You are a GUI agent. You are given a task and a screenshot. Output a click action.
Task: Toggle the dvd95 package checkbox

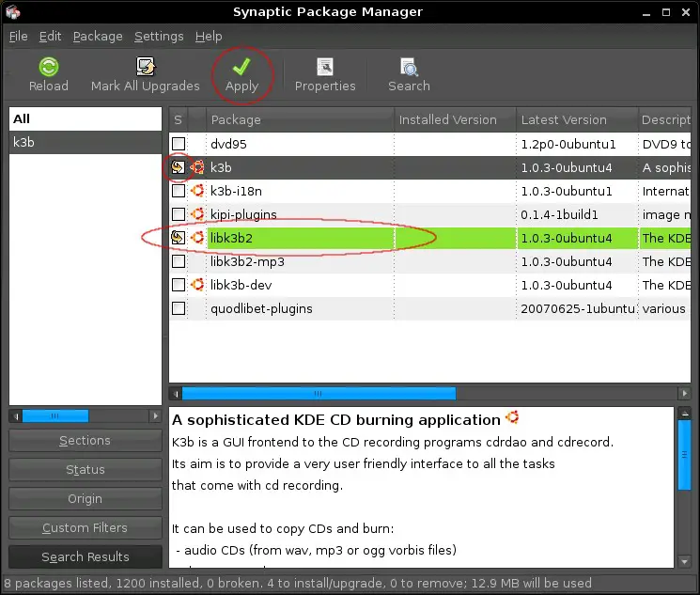(x=179, y=144)
